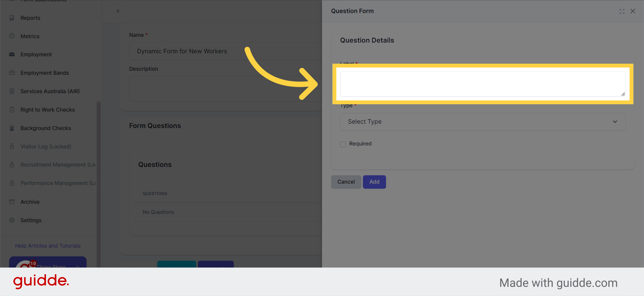Viewport: 644px width, 296px height.
Task: Click the form Name input field
Action: point(225,51)
